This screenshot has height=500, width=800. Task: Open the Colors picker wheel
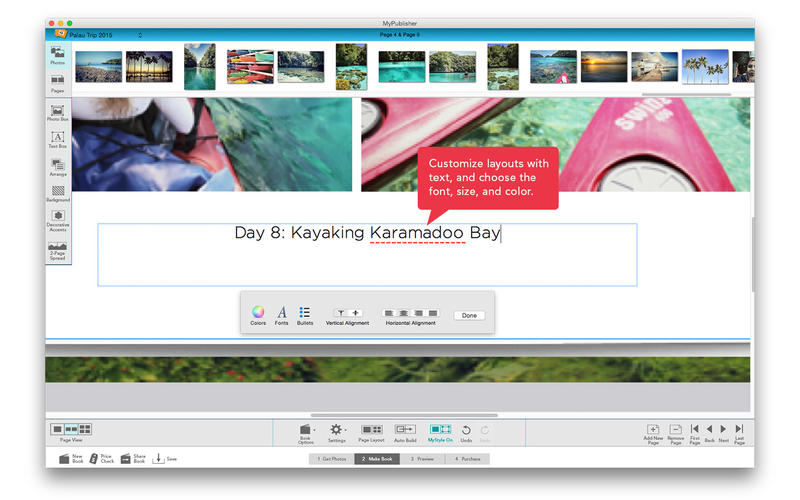pos(258,313)
